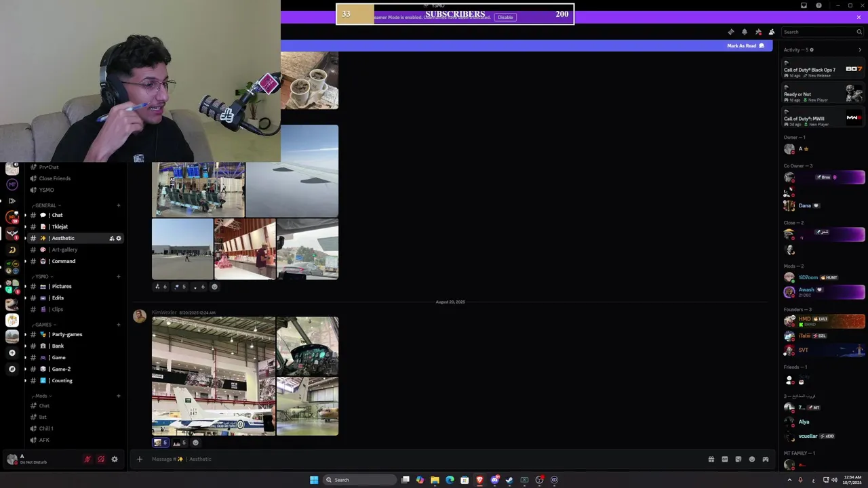Open the emoji picker
Viewport: 868px width, 488px height.
[x=751, y=459]
